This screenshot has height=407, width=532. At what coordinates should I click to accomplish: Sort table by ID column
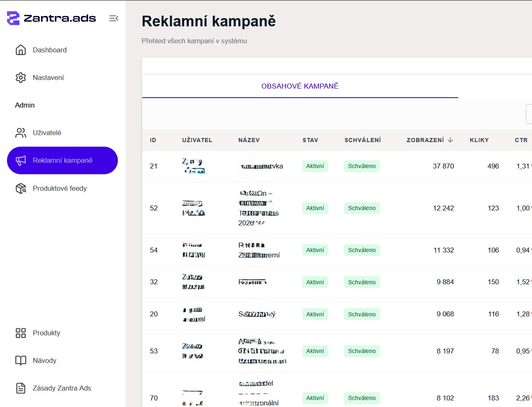153,140
